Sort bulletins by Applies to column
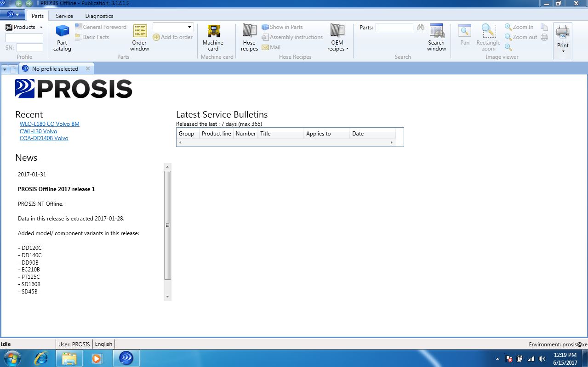This screenshot has height=367, width=588. pyautogui.click(x=327, y=134)
